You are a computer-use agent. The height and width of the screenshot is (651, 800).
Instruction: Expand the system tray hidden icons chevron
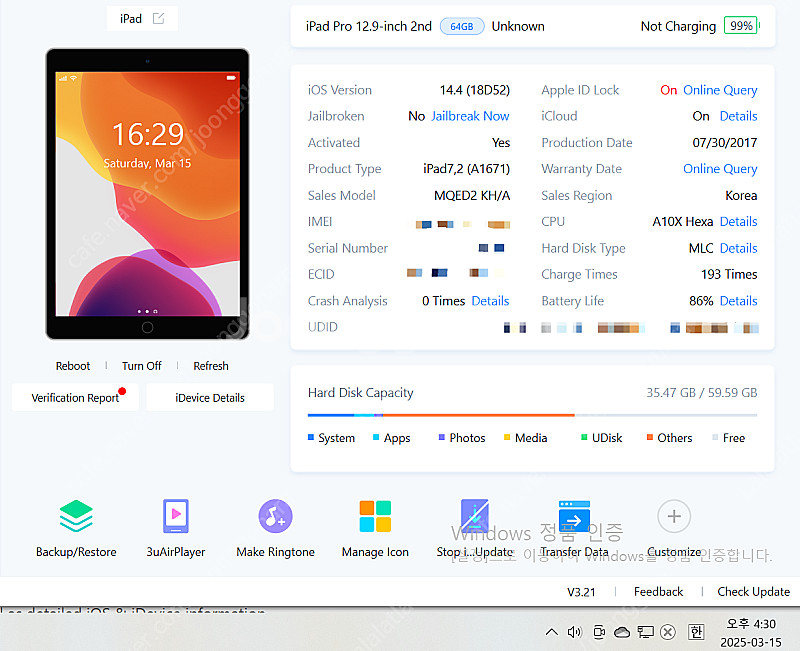click(x=551, y=632)
